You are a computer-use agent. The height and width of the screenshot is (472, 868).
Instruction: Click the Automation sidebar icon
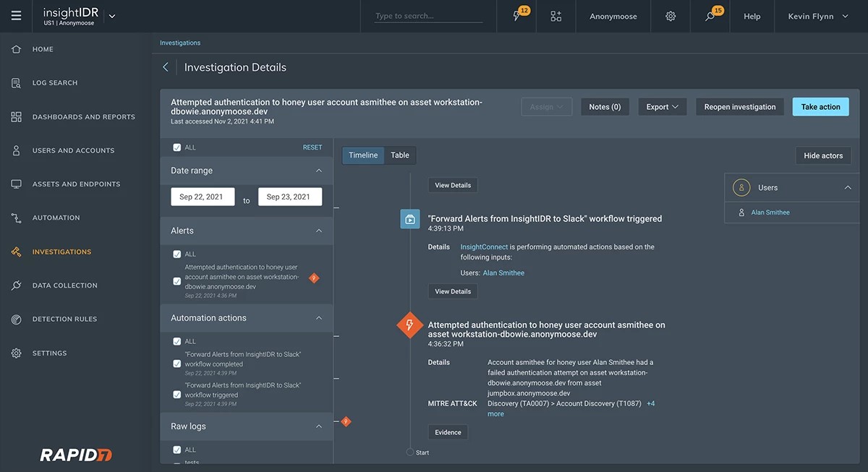tap(16, 218)
